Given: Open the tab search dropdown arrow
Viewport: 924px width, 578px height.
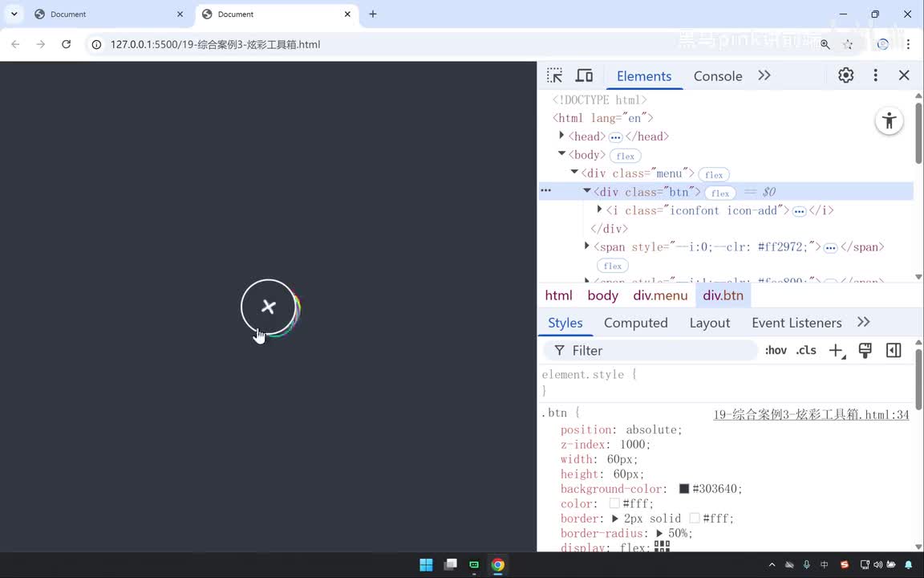Looking at the screenshot, I should (x=14, y=14).
